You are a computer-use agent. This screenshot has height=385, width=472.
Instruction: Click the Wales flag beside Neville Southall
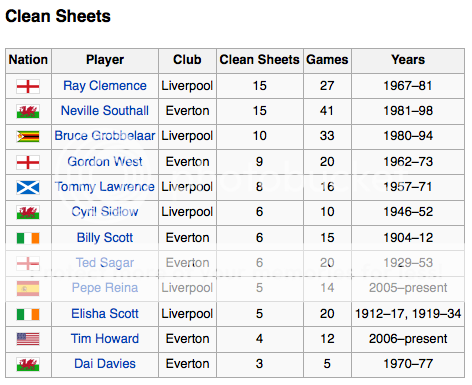coord(28,111)
